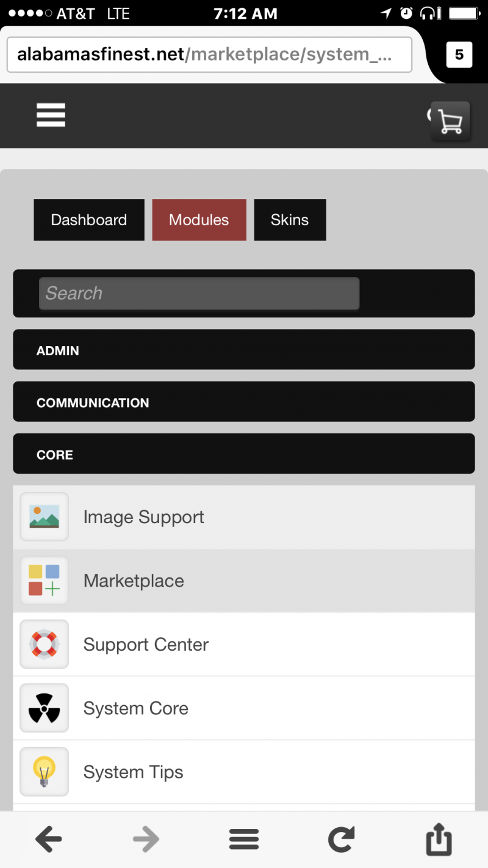Click the System Tips lightbulb icon
The image size is (488, 868).
44,772
